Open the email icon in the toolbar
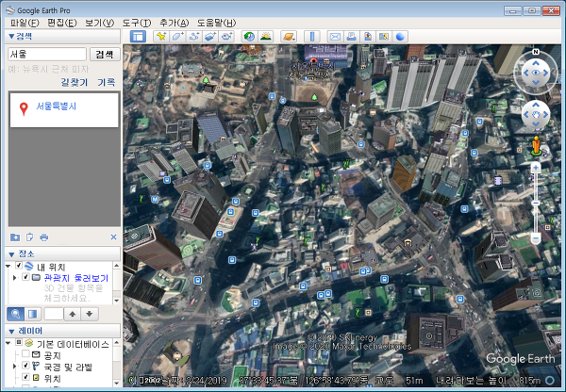The height and width of the screenshot is (392, 566). click(x=335, y=37)
